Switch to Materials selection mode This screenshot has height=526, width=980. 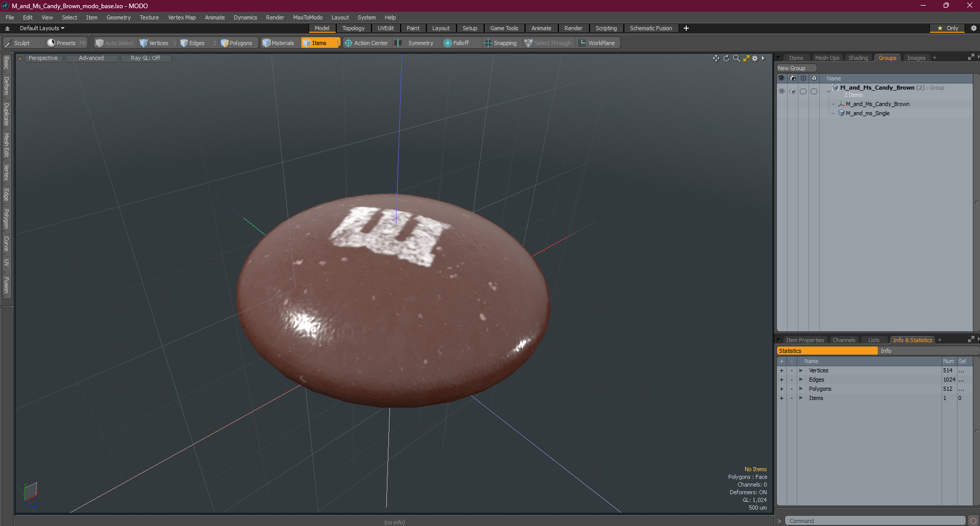pos(279,43)
